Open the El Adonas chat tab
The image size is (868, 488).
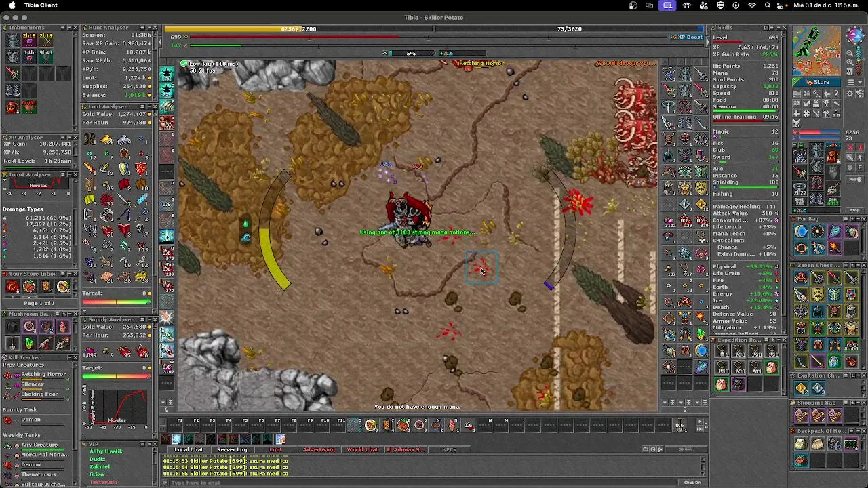click(406, 449)
